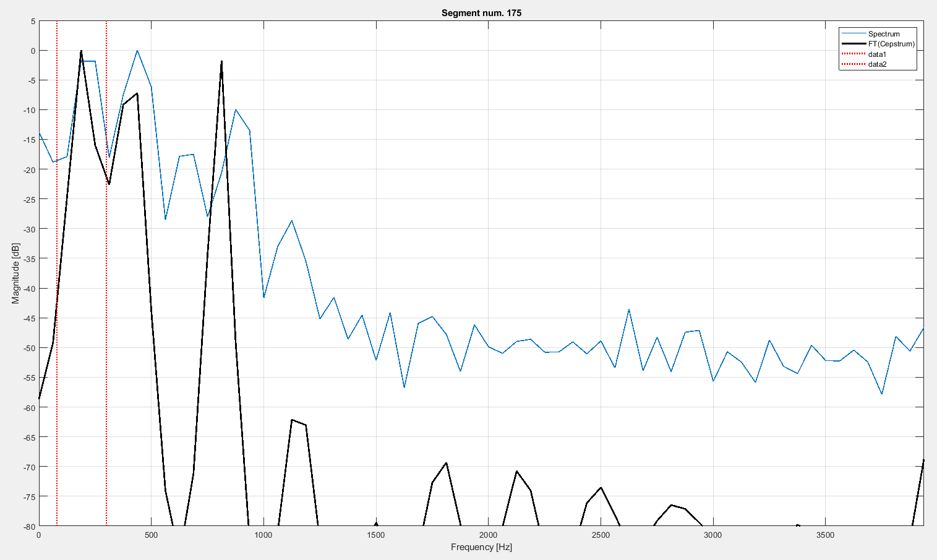Click the x-axis tick label '3000'
This screenshot has width=937, height=560.
[713, 535]
